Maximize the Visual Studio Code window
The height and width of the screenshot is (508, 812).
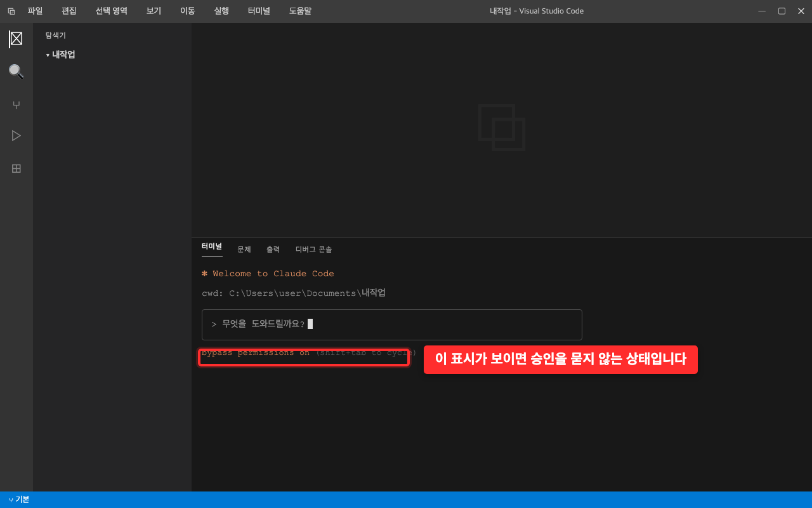[782, 11]
